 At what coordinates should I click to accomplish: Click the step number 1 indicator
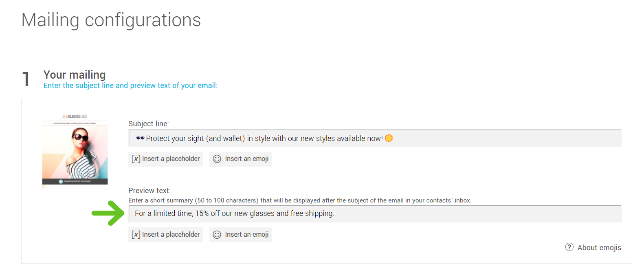26,79
